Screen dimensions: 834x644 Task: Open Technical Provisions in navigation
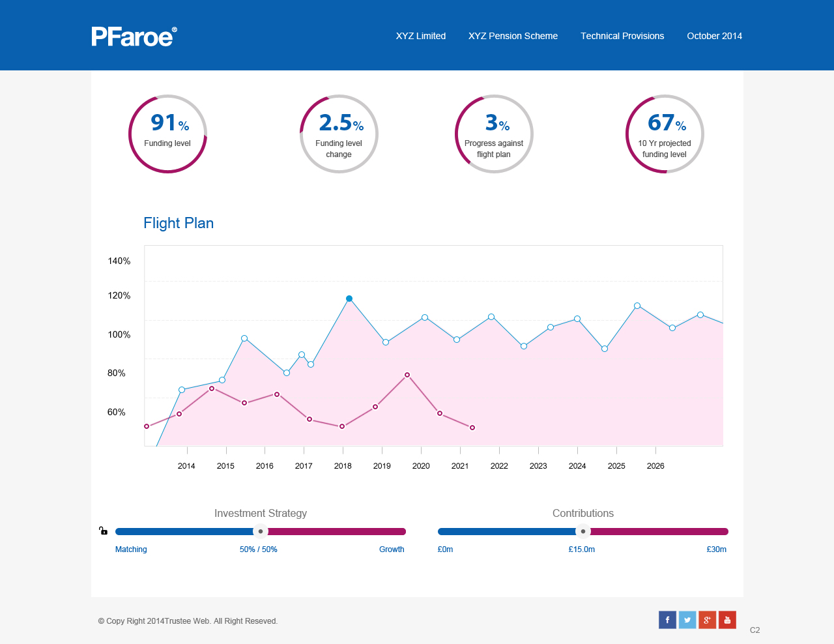(x=622, y=36)
